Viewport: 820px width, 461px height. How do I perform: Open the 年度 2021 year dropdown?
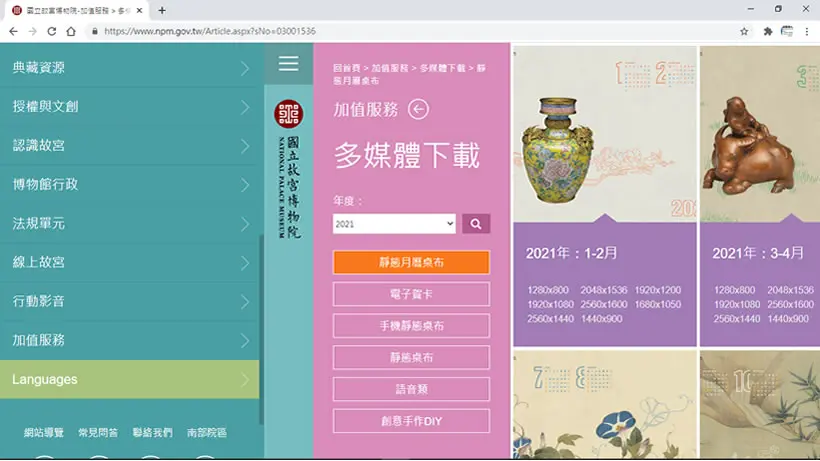394,224
